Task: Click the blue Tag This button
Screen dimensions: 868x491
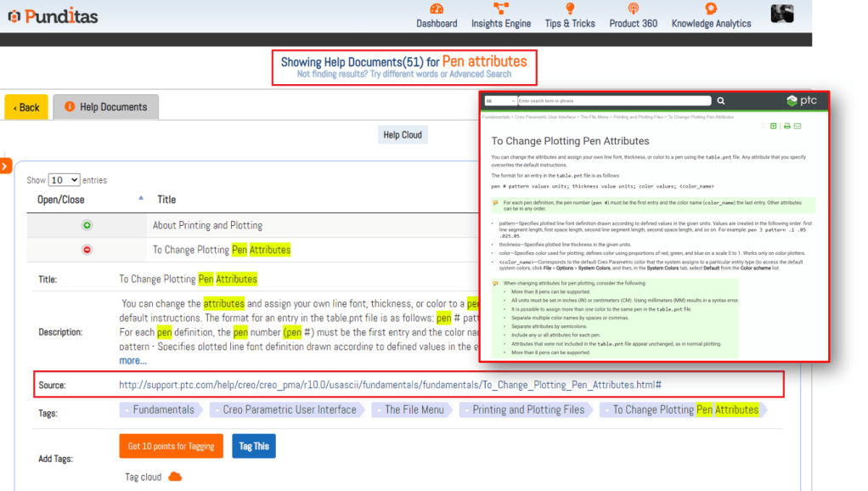Action: [253, 446]
